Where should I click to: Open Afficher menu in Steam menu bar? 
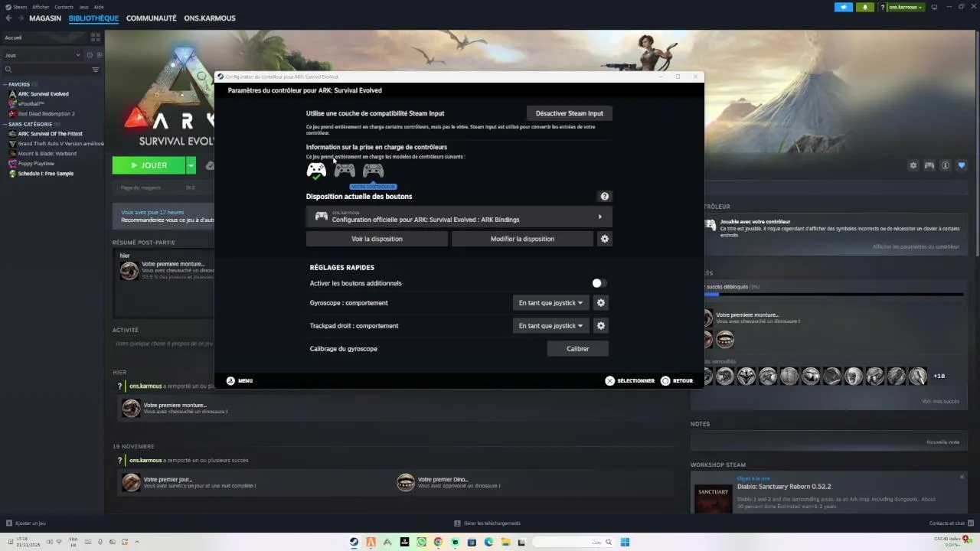(x=41, y=7)
